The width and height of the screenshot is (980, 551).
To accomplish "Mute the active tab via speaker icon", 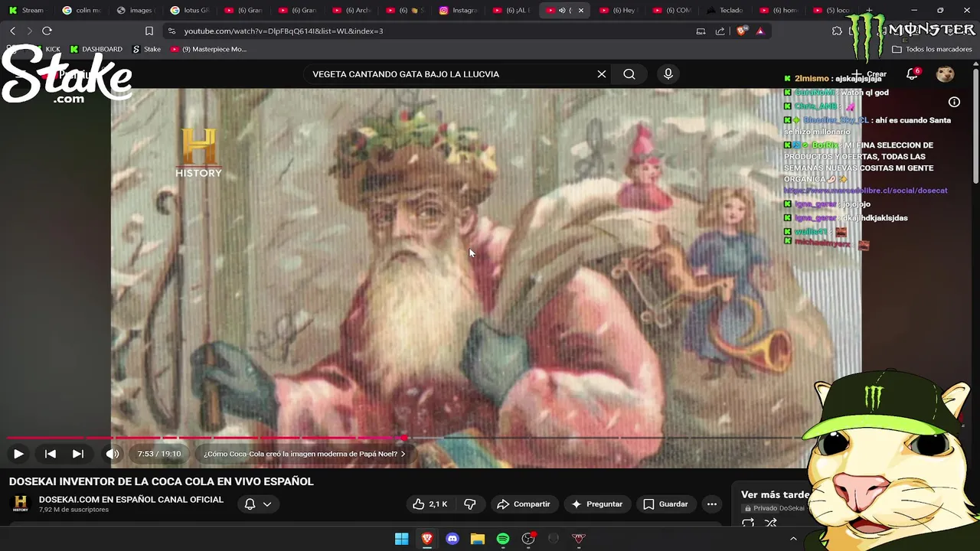I will pyautogui.click(x=562, y=10).
